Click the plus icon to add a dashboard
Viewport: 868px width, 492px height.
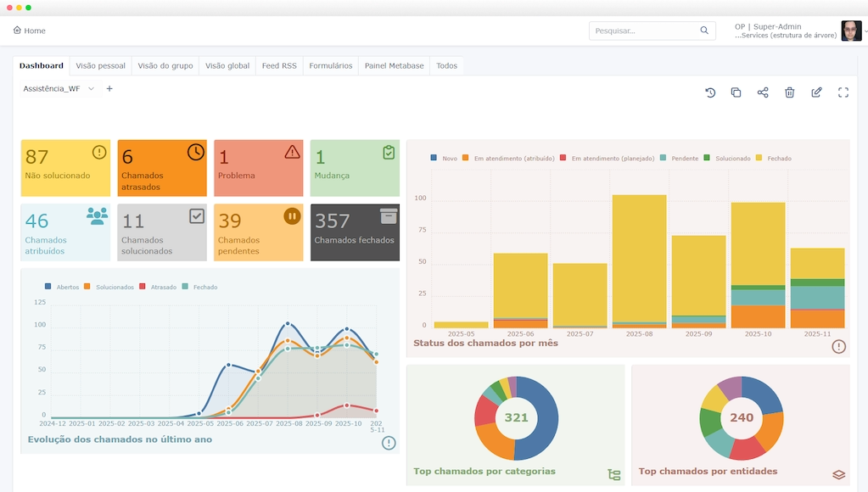tap(109, 89)
